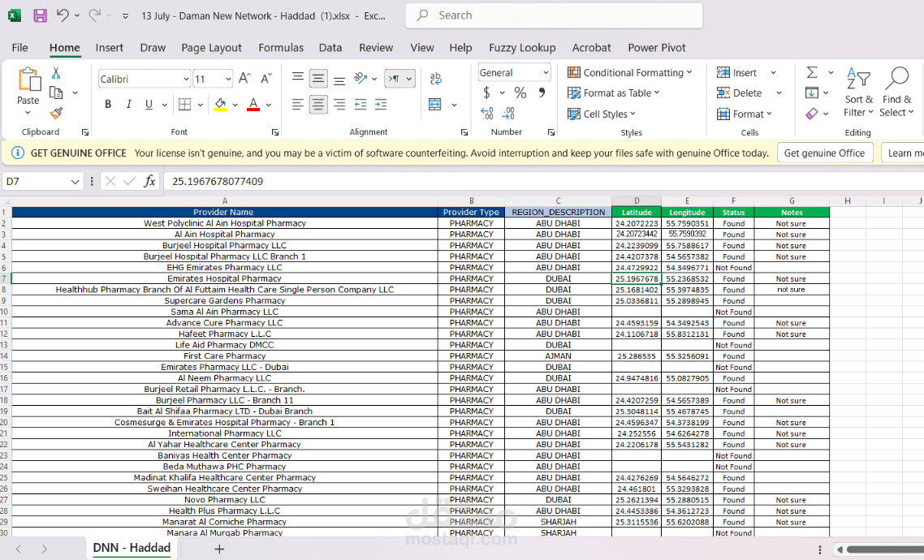924x560 pixels.
Task: Click the Merge and Center icon
Action: [435, 104]
